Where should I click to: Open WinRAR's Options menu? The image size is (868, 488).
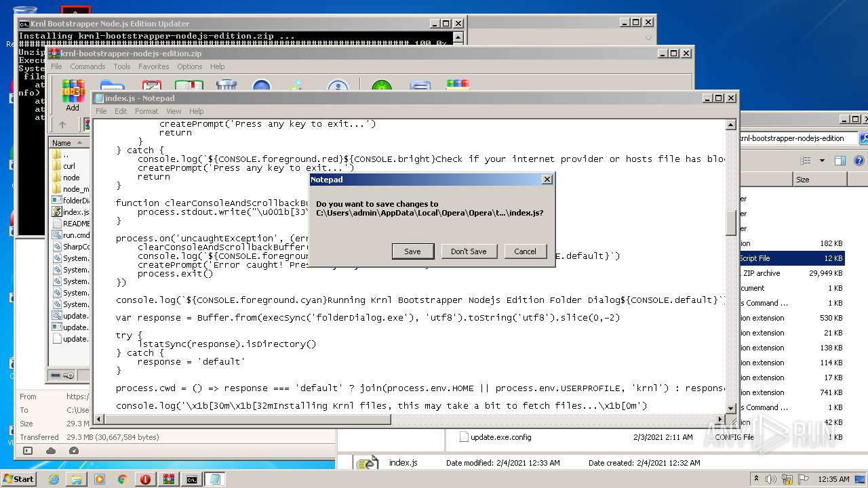click(190, 66)
